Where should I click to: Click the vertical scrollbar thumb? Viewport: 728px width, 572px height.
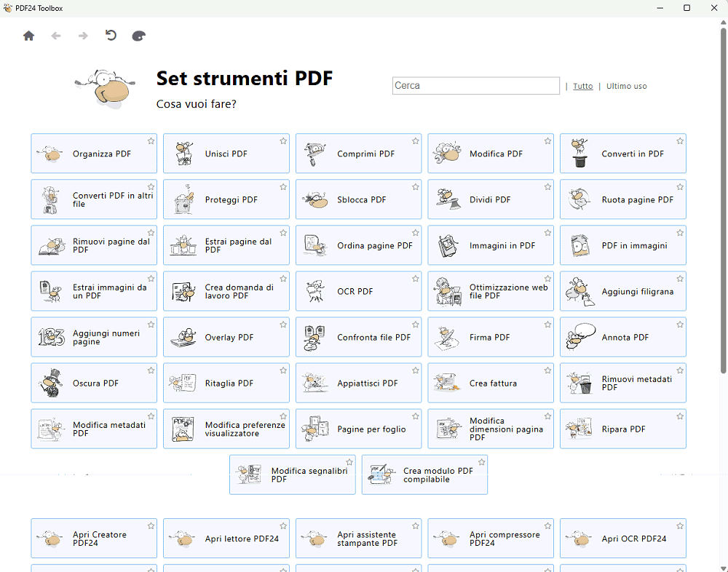(x=724, y=199)
